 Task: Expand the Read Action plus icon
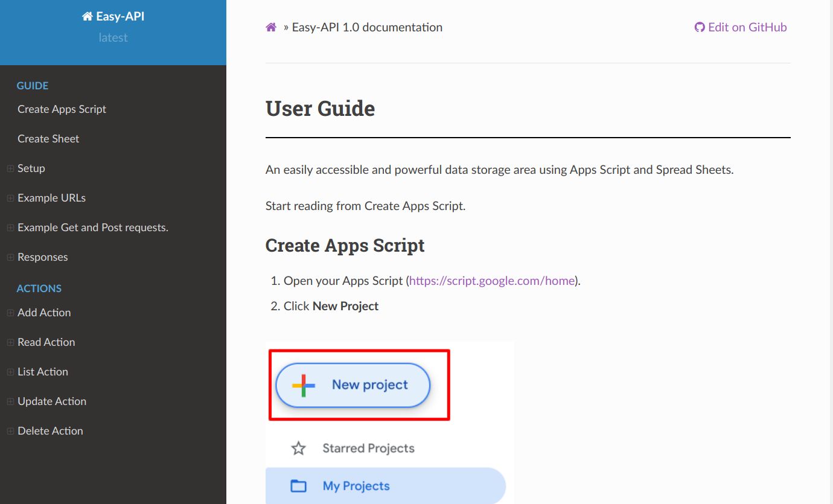10,342
